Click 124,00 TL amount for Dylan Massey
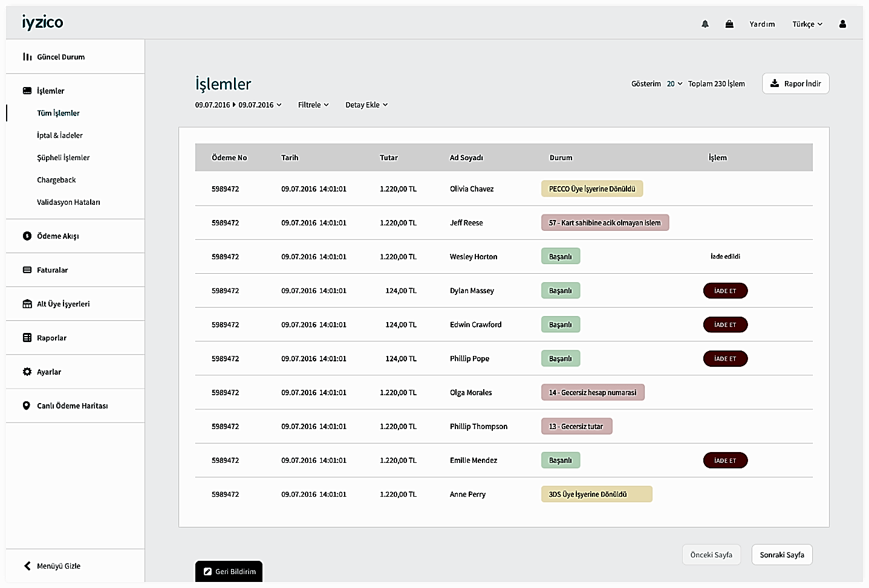Image resolution: width=869 pixels, height=588 pixels. [x=401, y=291]
